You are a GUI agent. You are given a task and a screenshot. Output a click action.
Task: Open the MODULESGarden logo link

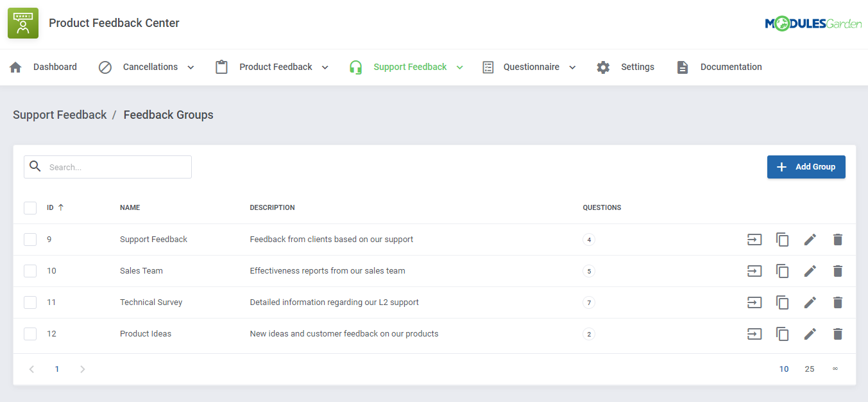(x=813, y=22)
